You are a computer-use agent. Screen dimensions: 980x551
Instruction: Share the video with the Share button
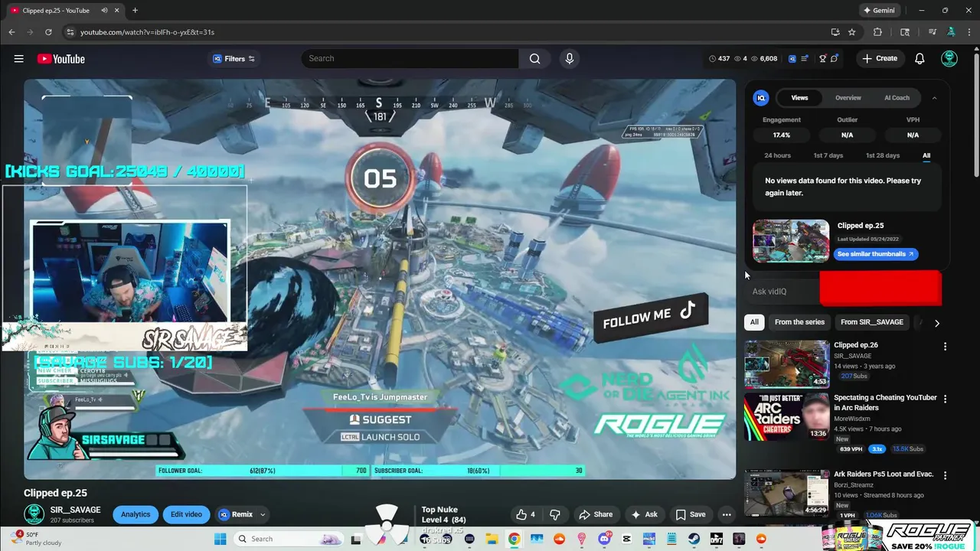[596, 514]
